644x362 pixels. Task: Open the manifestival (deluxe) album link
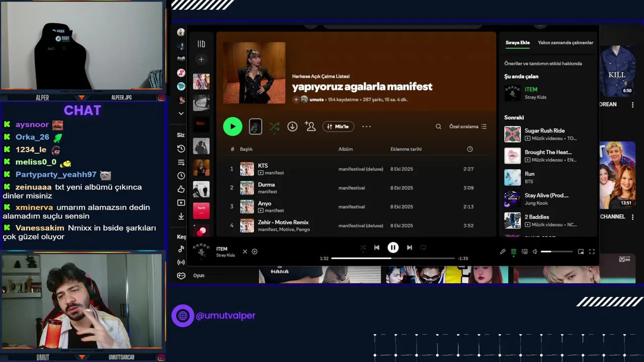click(361, 169)
